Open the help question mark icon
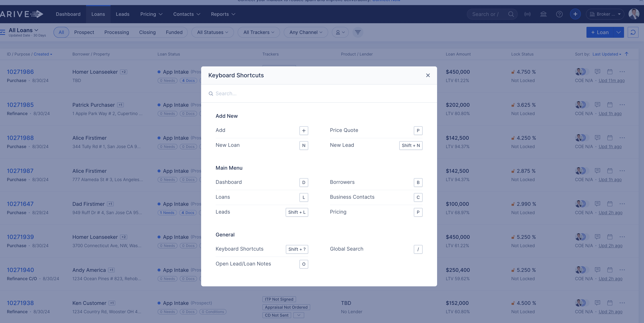This screenshot has width=644, height=323. point(559,14)
